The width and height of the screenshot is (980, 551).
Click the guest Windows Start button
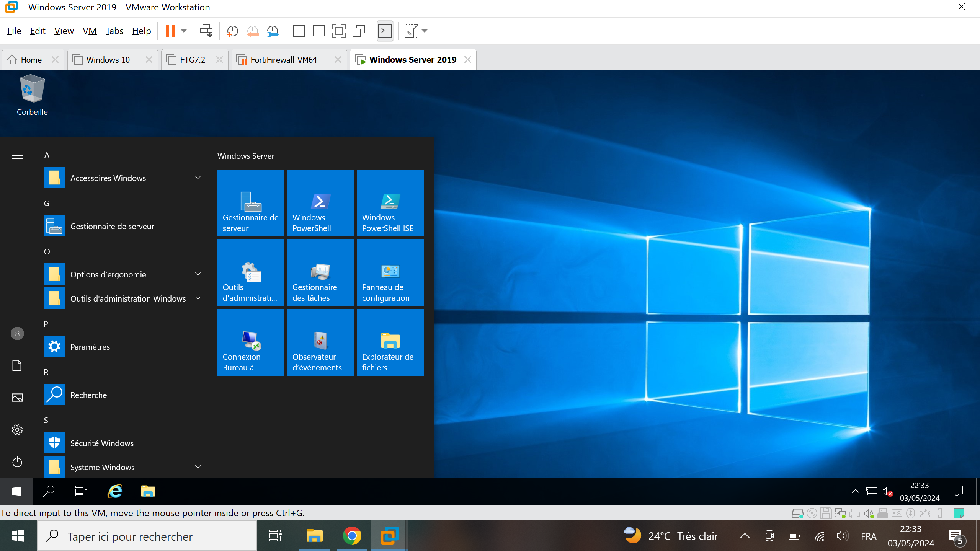pyautogui.click(x=16, y=491)
